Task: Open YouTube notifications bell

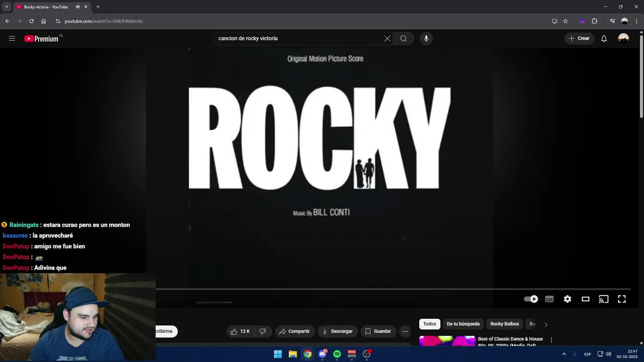Action: [x=604, y=39]
